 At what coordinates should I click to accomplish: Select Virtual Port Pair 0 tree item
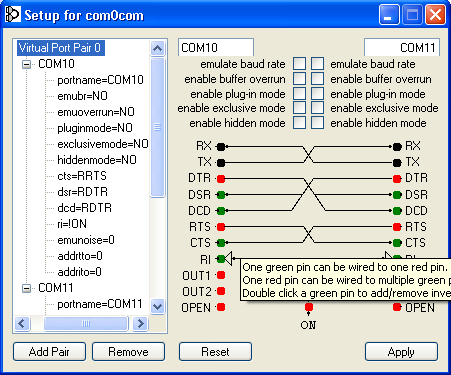pos(61,48)
